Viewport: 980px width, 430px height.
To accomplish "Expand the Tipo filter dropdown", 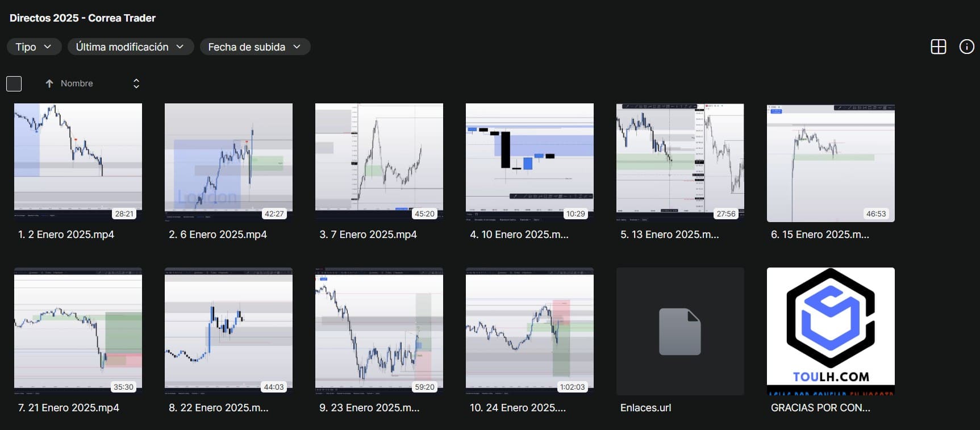I will [34, 47].
